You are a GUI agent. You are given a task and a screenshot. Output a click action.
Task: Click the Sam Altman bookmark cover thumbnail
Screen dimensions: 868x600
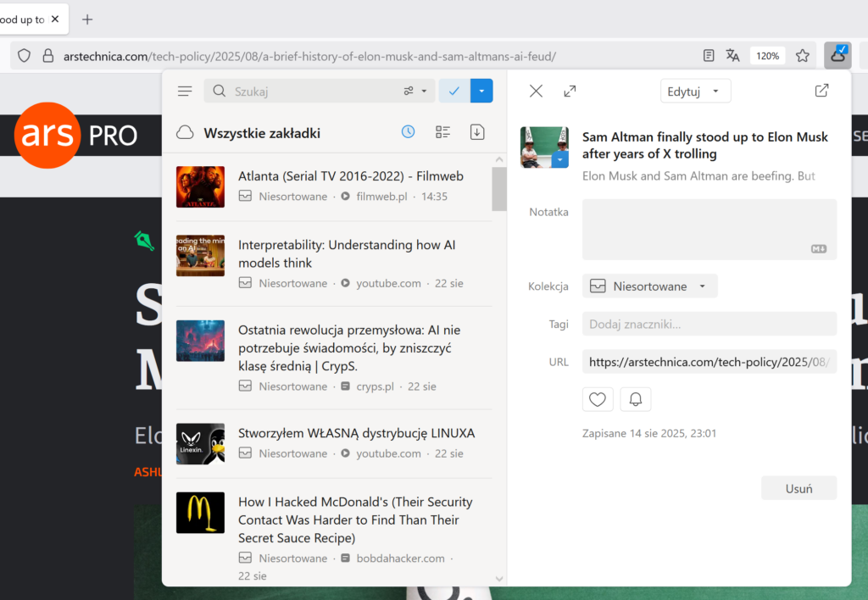(544, 147)
